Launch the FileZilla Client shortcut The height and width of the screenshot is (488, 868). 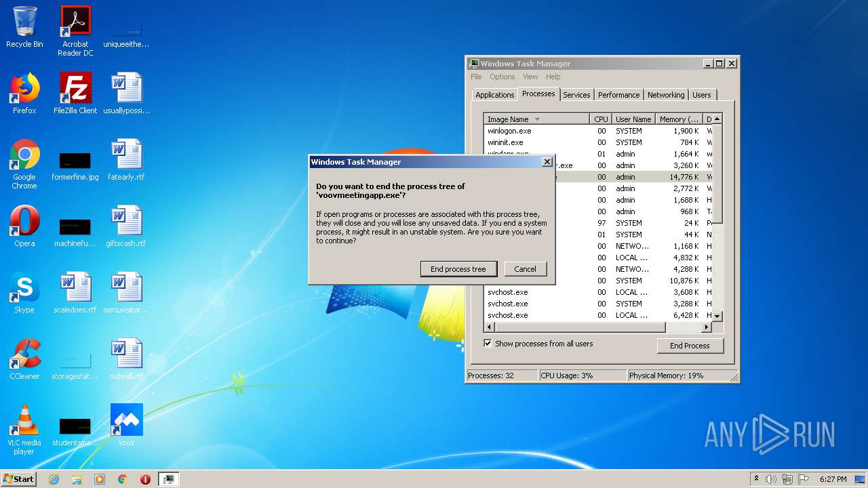pyautogui.click(x=75, y=94)
